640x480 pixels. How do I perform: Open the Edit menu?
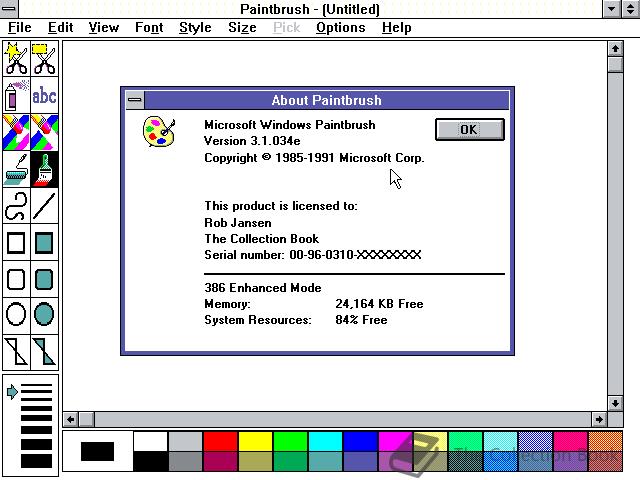coord(60,27)
